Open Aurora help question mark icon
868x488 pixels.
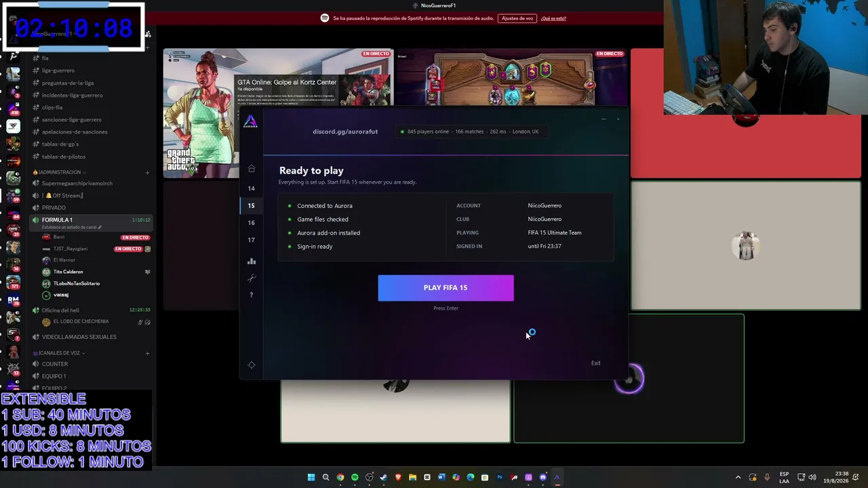[x=251, y=295]
